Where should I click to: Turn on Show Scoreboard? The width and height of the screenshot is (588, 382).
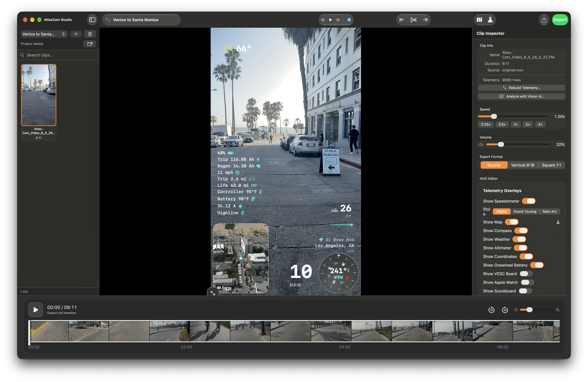(x=525, y=291)
